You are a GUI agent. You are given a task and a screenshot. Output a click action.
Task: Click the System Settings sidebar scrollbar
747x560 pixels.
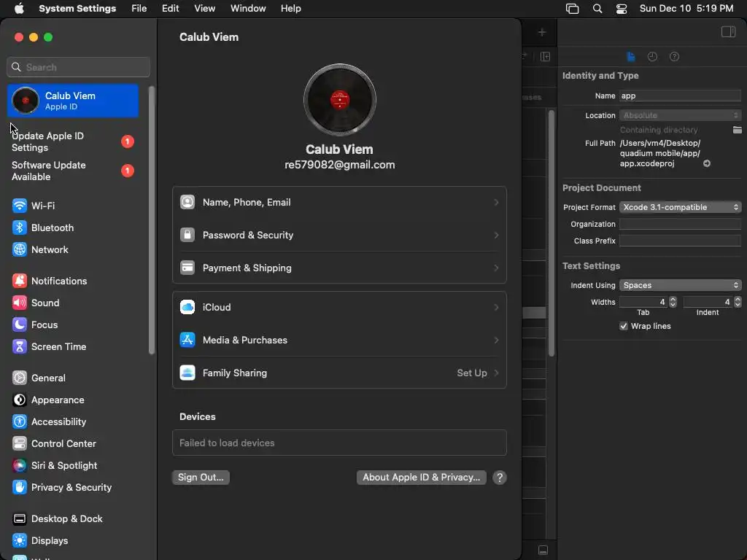click(x=152, y=220)
